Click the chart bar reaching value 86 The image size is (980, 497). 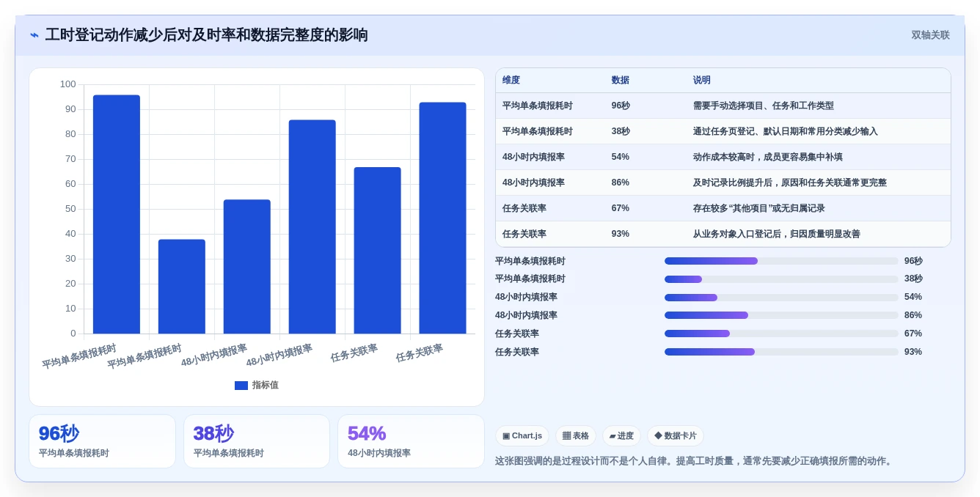[x=312, y=227]
